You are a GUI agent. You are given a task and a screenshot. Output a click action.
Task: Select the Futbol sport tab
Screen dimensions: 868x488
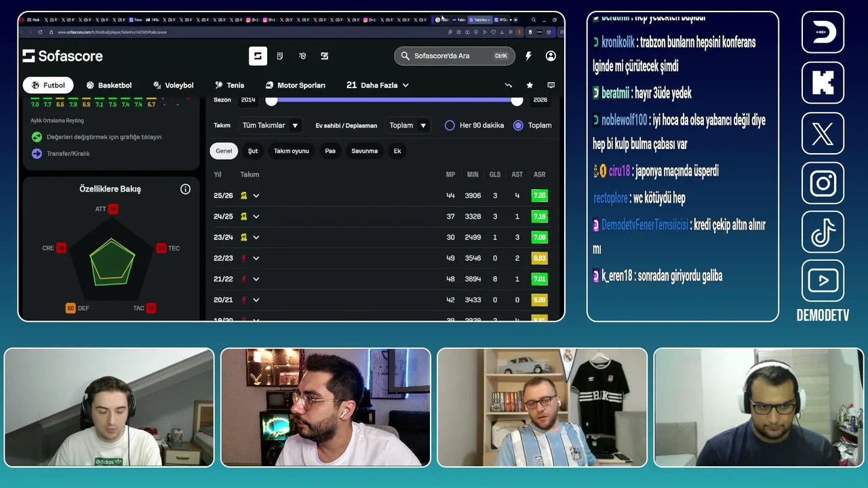pos(48,85)
